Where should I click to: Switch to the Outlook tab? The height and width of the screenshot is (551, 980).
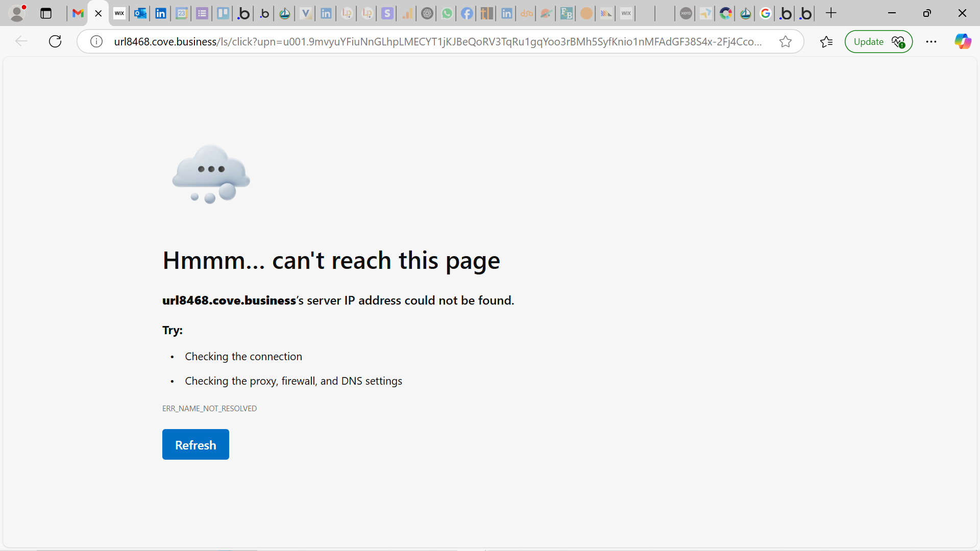pyautogui.click(x=140, y=14)
